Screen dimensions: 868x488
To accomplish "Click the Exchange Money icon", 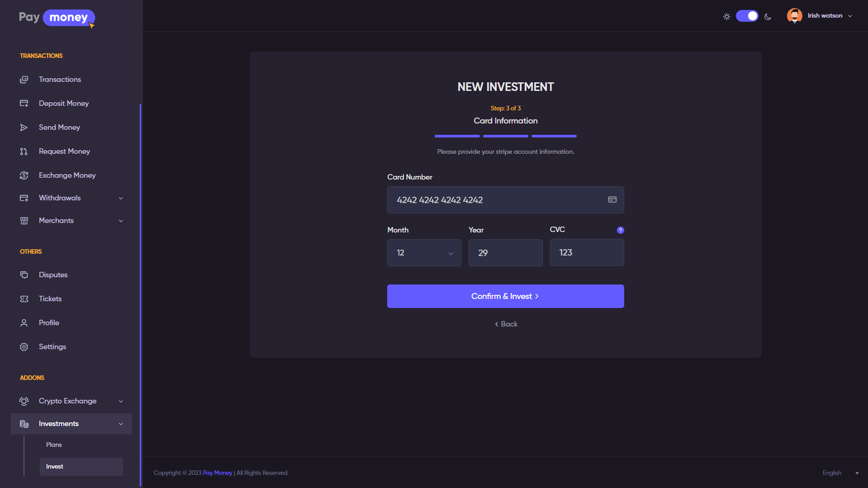I will point(24,175).
